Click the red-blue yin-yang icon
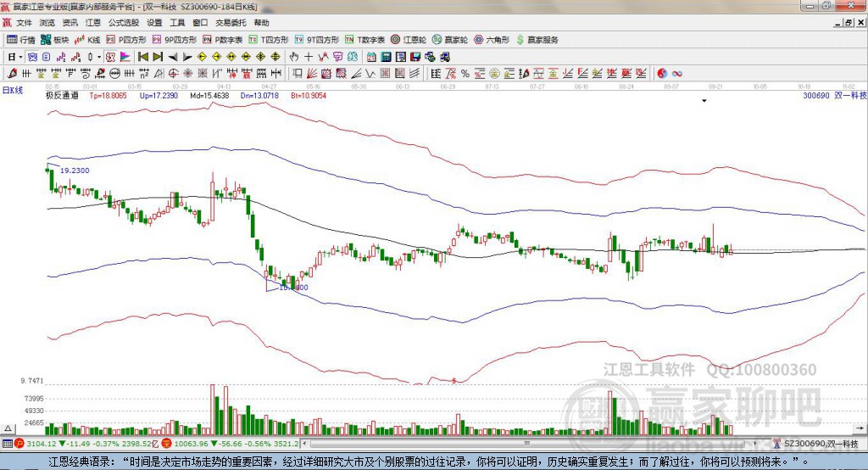Screen dimensions: 868x470 point(662,74)
